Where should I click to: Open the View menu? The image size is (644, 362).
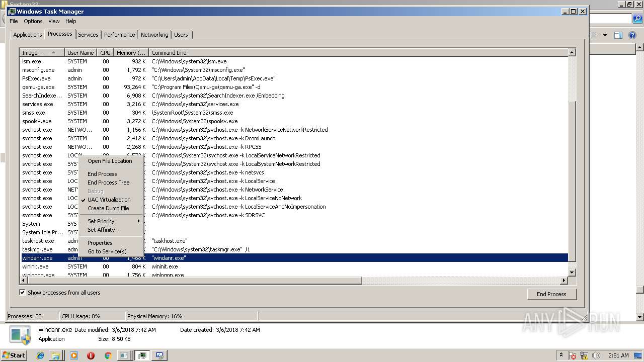point(54,21)
